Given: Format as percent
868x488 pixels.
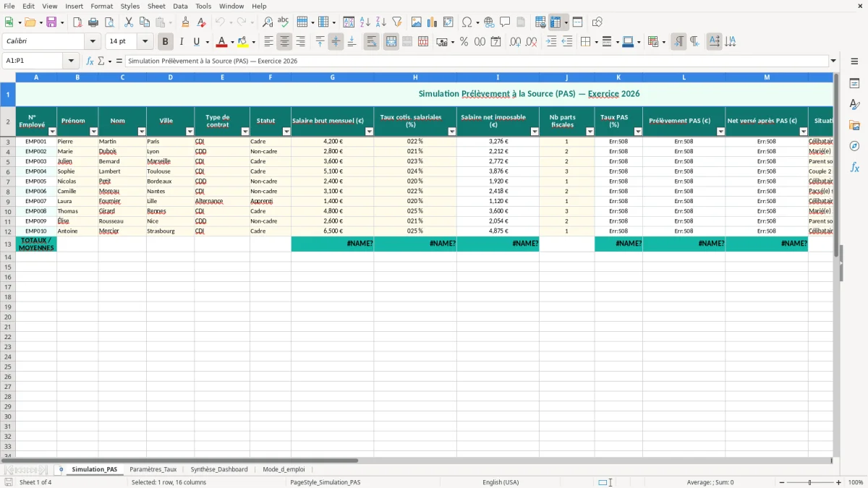Looking at the screenshot, I should pyautogui.click(x=464, y=42).
